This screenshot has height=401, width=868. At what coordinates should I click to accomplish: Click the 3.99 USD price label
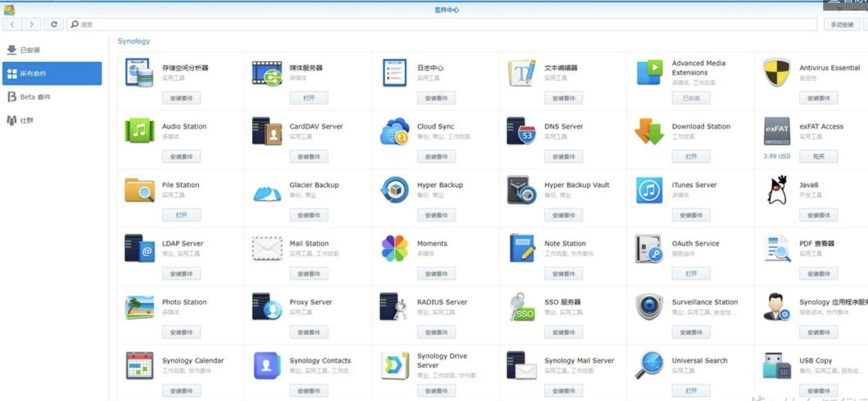pyautogui.click(x=777, y=156)
